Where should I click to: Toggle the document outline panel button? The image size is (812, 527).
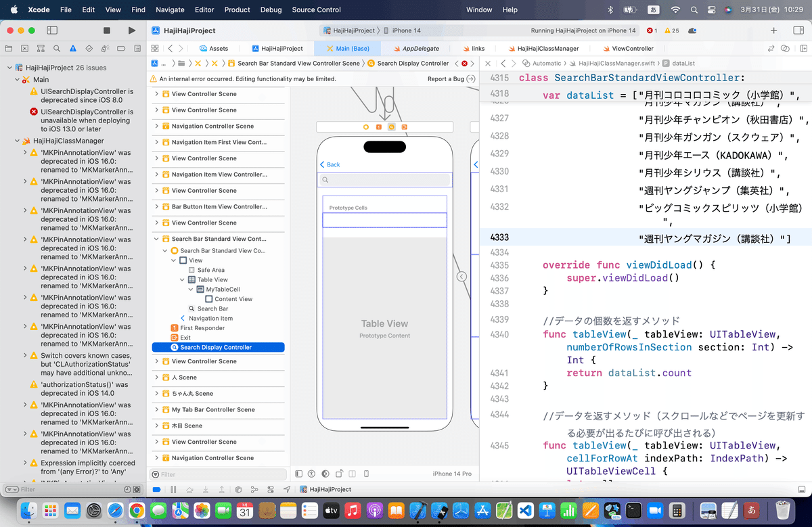[x=299, y=474]
